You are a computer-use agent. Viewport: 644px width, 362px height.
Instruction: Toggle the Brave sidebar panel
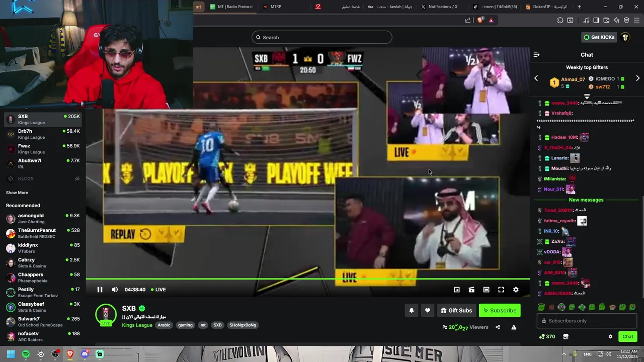pyautogui.click(x=596, y=20)
